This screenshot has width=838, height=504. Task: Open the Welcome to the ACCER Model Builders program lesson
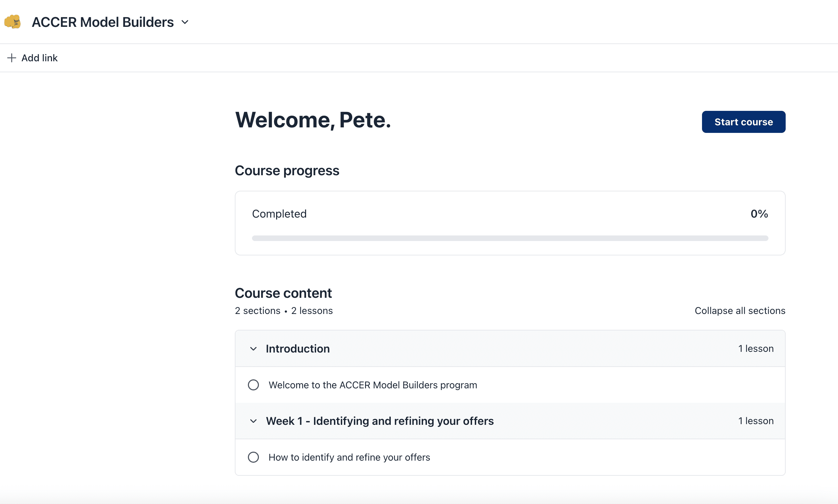[x=373, y=385]
